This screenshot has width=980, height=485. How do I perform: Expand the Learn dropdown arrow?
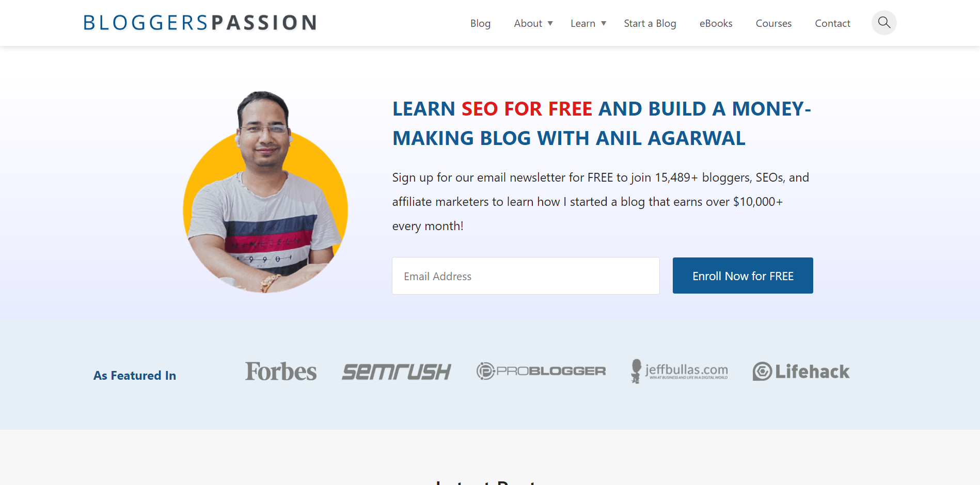click(x=604, y=23)
